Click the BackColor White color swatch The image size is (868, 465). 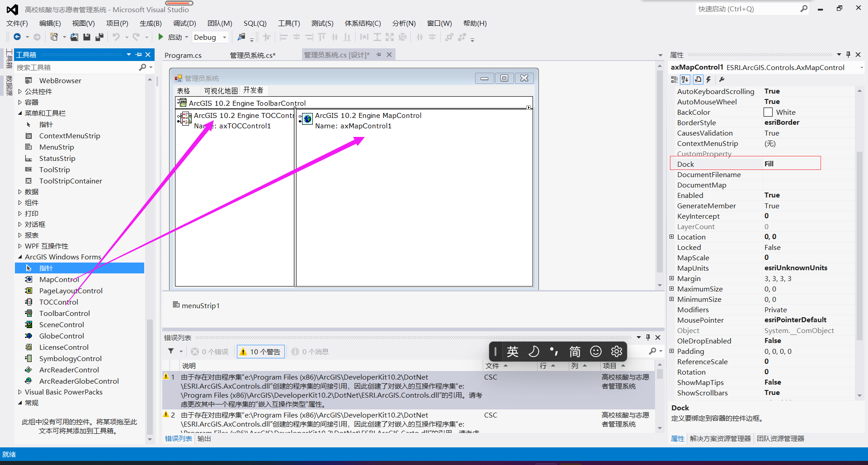(768, 112)
